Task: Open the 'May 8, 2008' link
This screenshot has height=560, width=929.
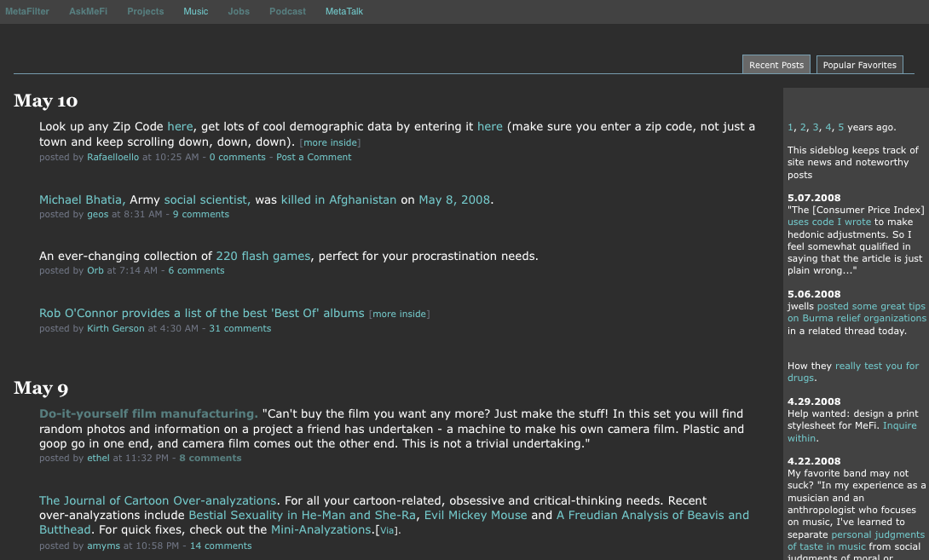Action: [x=454, y=199]
